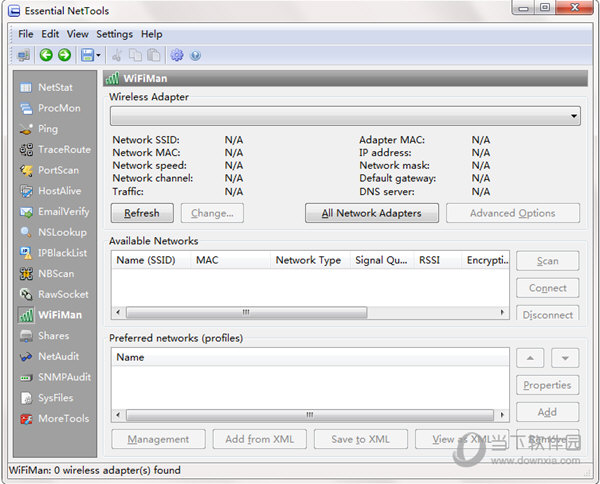Click the All Network Adapters button
Image resolution: width=600 pixels, height=484 pixels.
(x=372, y=213)
